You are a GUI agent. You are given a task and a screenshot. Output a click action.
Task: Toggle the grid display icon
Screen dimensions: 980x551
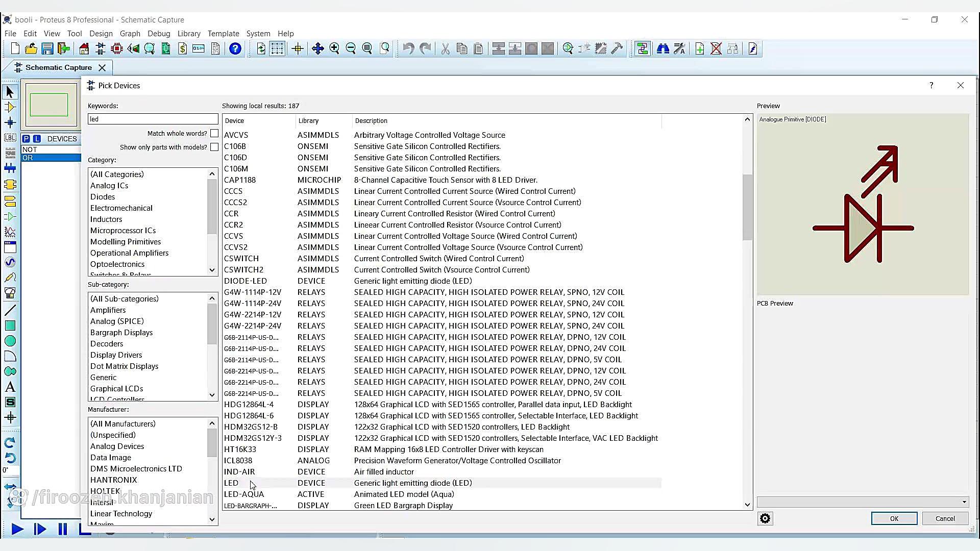[277, 48]
